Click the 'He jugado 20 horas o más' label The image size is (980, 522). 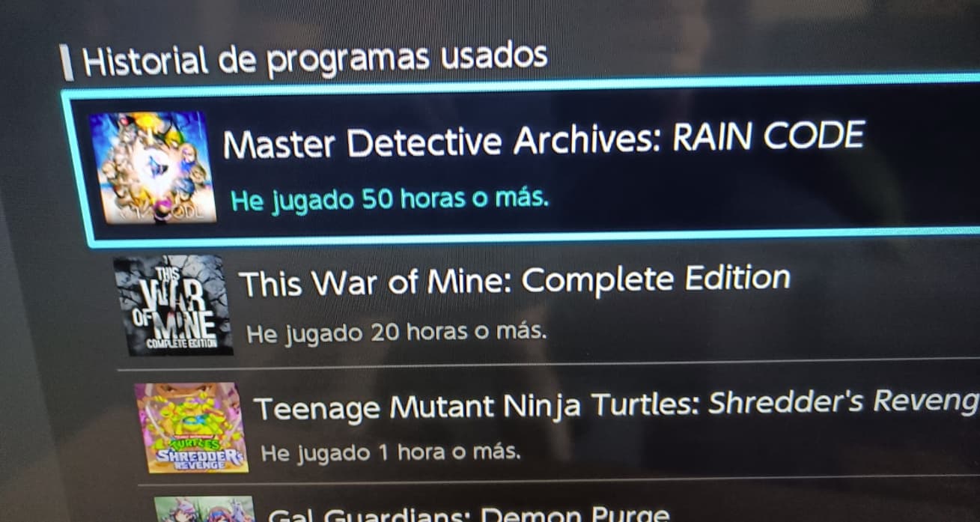(396, 332)
